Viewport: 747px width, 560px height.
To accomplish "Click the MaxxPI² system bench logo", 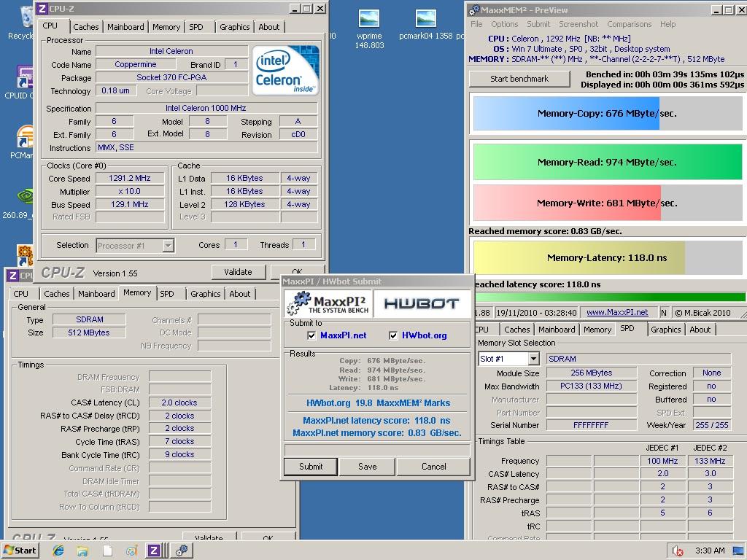I will (x=329, y=303).
